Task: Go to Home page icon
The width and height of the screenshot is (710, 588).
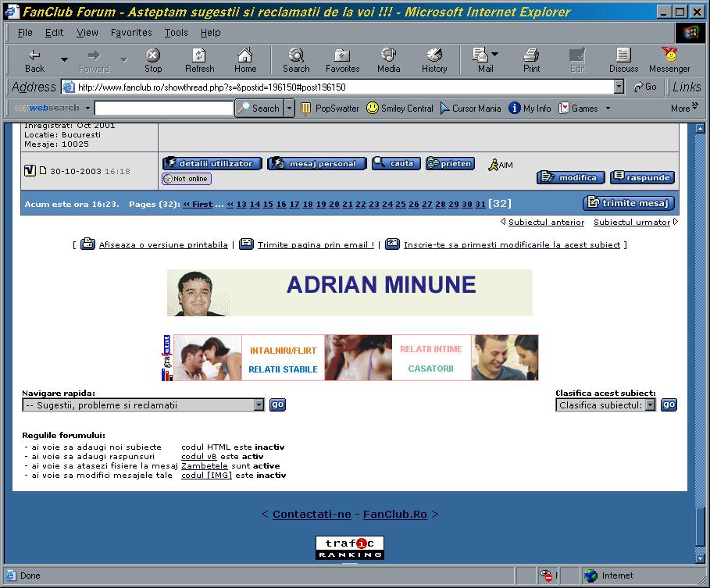Action: click(x=245, y=61)
